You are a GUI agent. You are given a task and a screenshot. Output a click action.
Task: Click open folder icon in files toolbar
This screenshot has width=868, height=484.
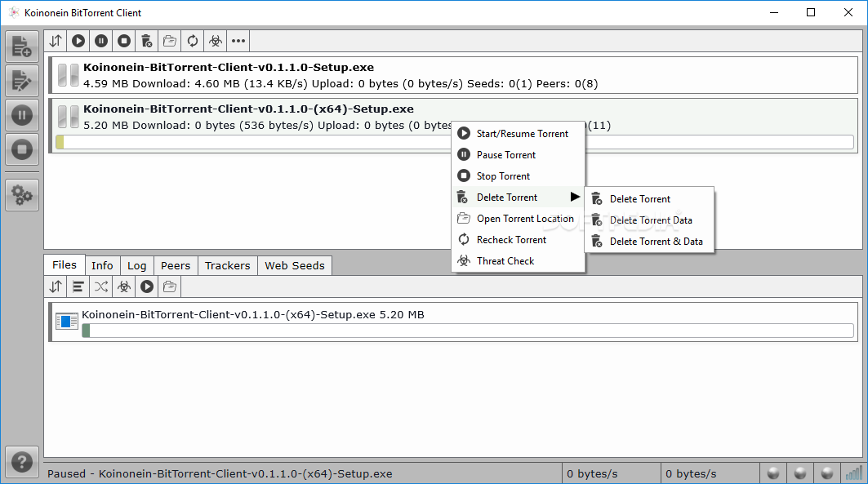click(x=169, y=286)
